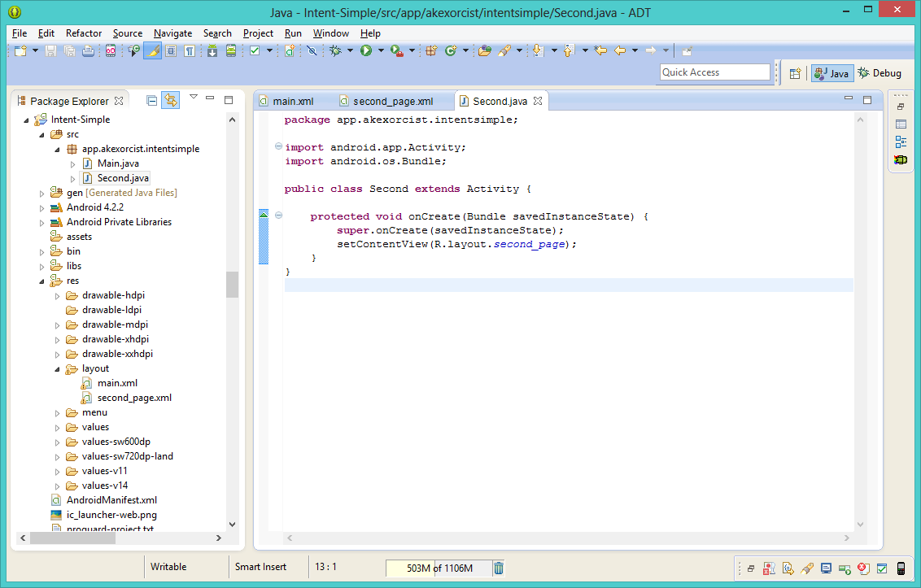Click the garbage collector trash icon
The width and height of the screenshot is (921, 588).
pos(499,568)
